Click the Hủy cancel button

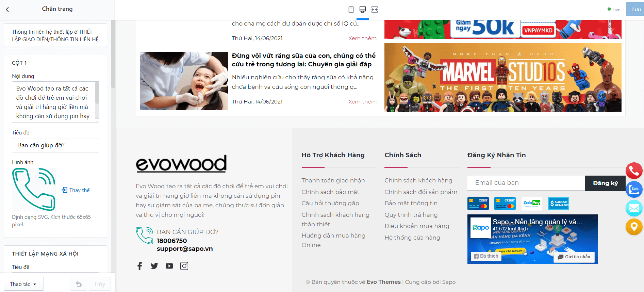coord(100,284)
